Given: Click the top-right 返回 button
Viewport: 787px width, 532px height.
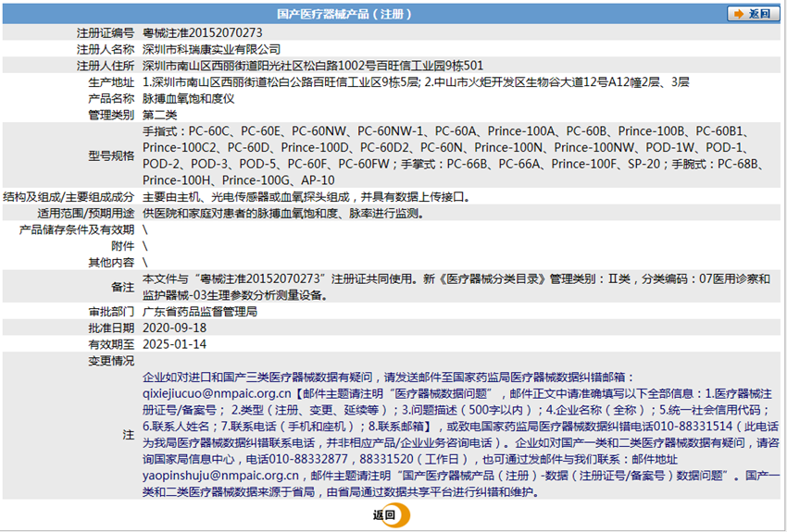Looking at the screenshot, I should coord(753,14).
